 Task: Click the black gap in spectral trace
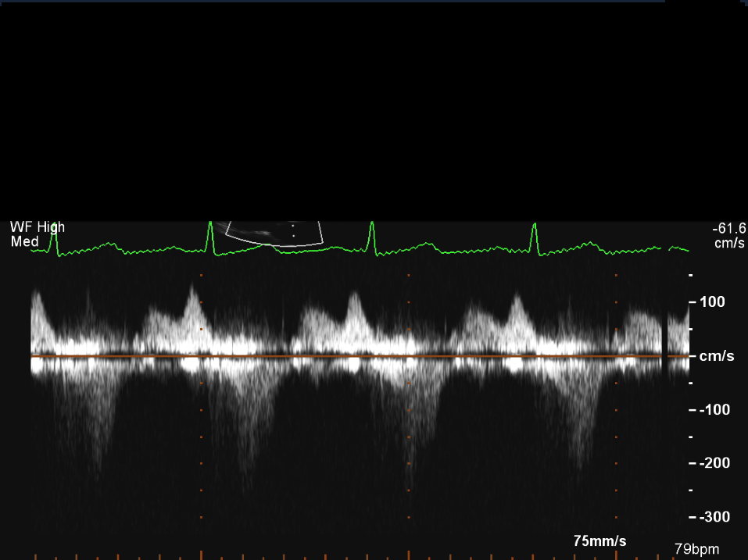[664, 337]
